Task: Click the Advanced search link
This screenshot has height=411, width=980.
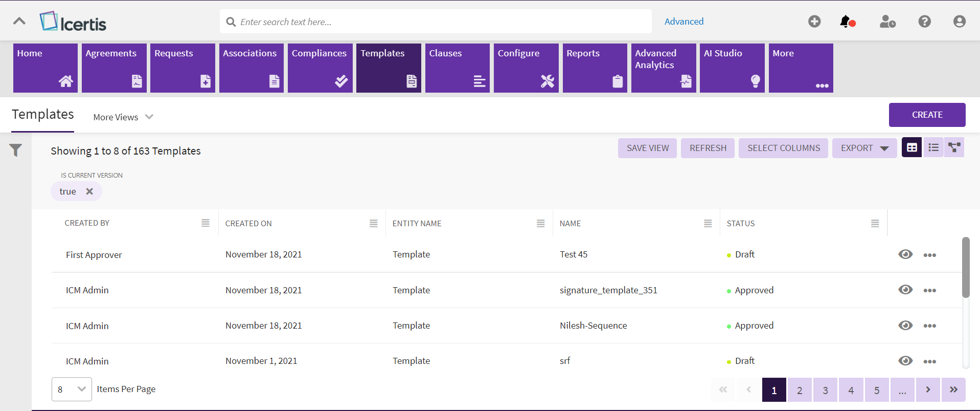Action: (x=683, y=21)
